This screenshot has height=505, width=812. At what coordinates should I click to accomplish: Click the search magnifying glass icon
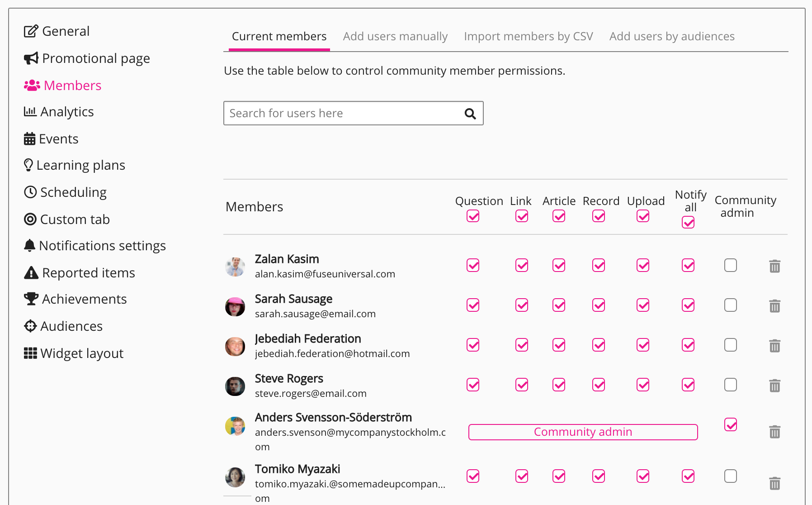pos(470,114)
